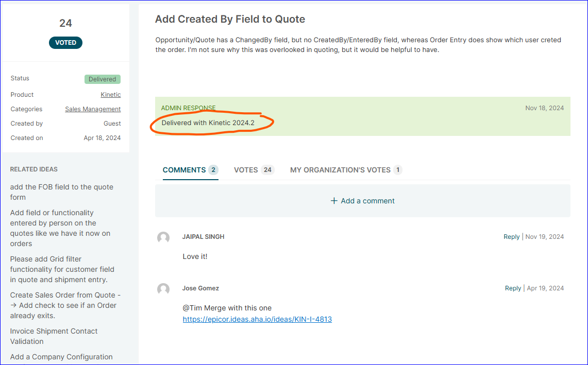Screen dimensions: 588x365
Task: Click Jaipal Singh's avatar icon
Action: click(163, 238)
